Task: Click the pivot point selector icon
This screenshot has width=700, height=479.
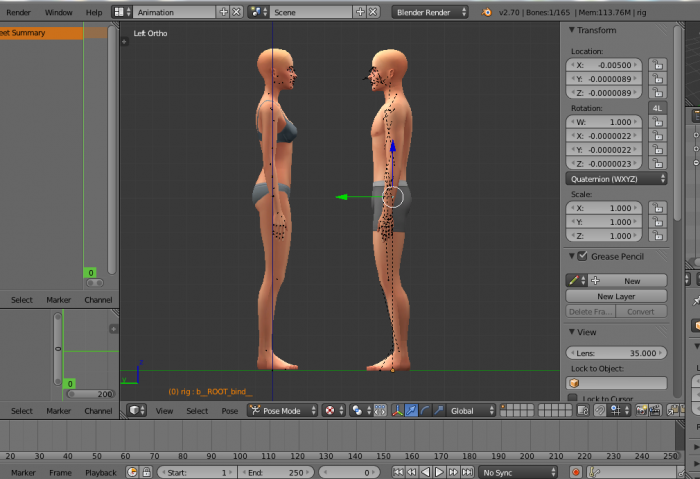Action: pyautogui.click(x=358, y=411)
